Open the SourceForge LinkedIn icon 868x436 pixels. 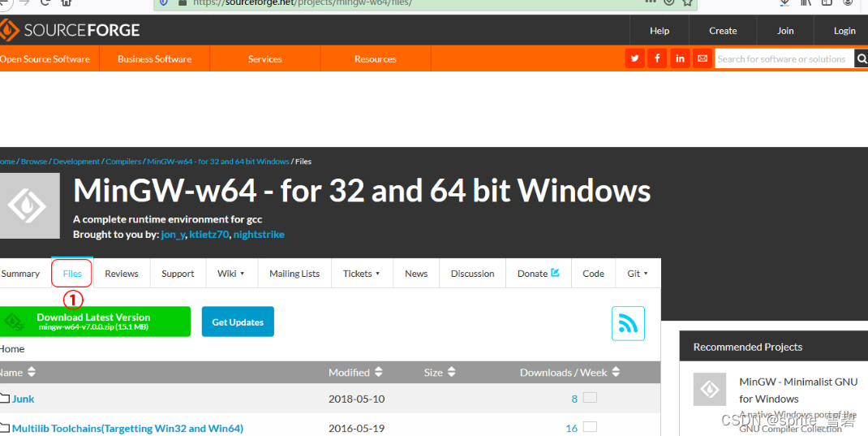click(680, 58)
